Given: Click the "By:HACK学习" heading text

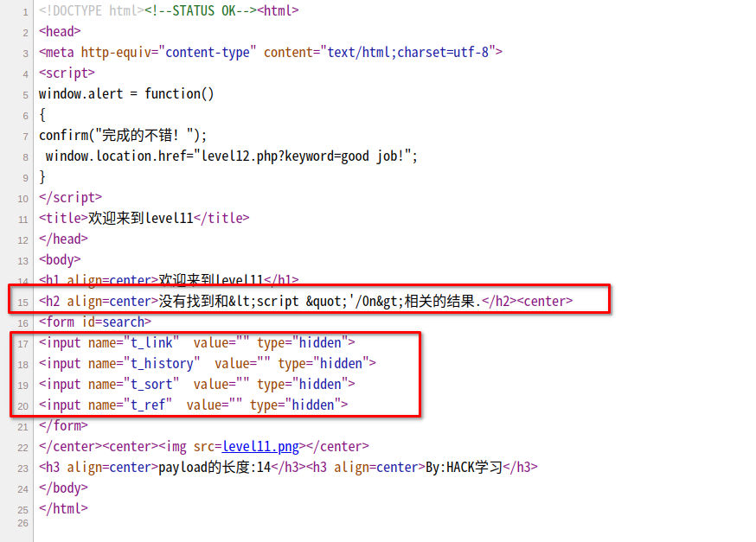Looking at the screenshot, I should (464, 468).
